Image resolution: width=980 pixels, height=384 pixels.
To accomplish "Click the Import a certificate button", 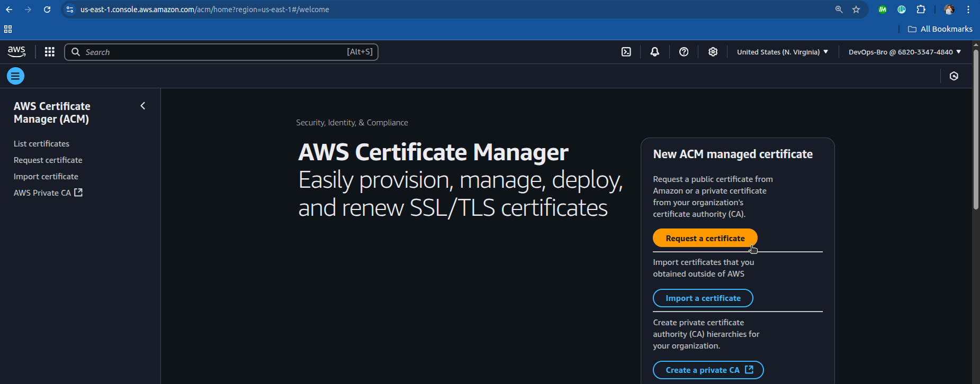I will [x=703, y=298].
